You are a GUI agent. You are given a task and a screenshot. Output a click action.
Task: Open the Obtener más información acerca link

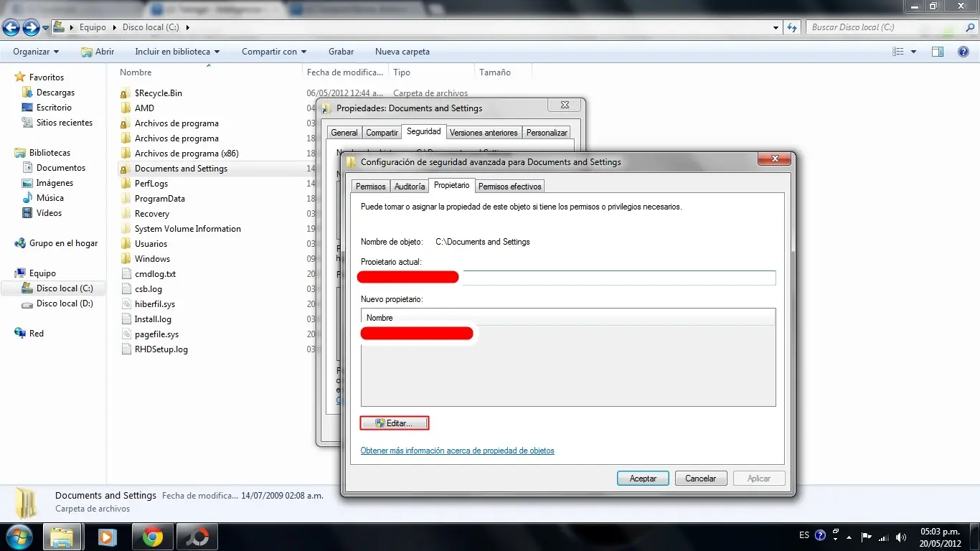point(458,451)
